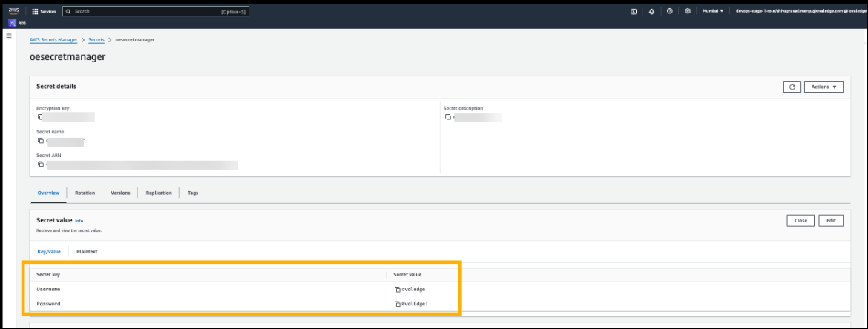Open the Services grid menu
868x329 pixels.
[x=45, y=11]
